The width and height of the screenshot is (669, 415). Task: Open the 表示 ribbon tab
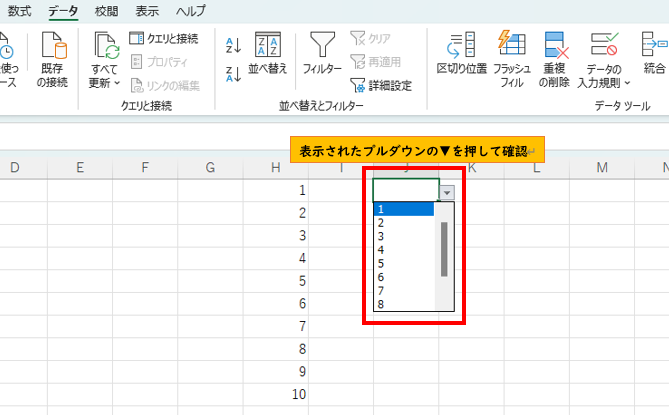147,11
